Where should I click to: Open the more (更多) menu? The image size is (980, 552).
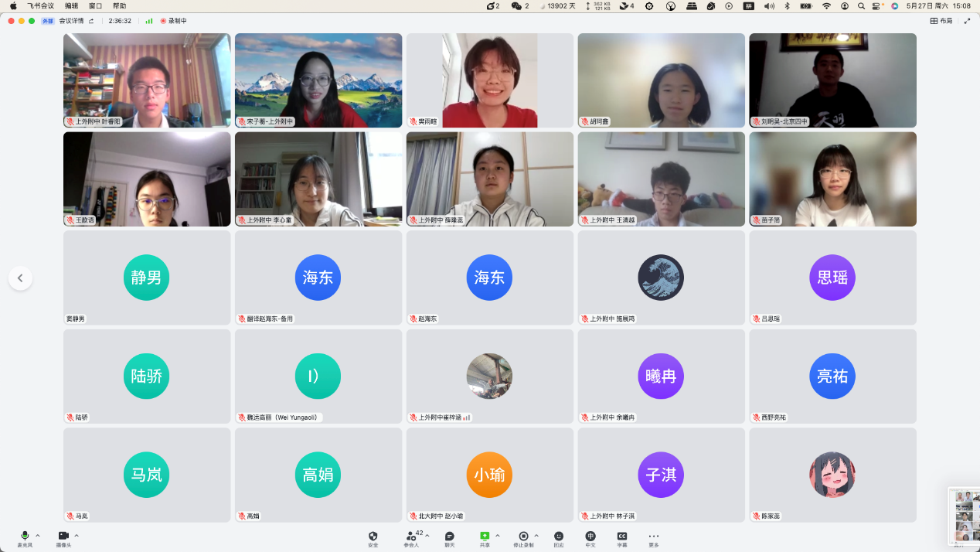pyautogui.click(x=654, y=539)
